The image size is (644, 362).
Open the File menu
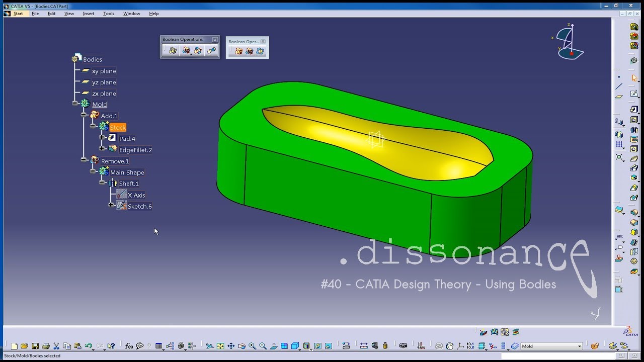(x=35, y=14)
